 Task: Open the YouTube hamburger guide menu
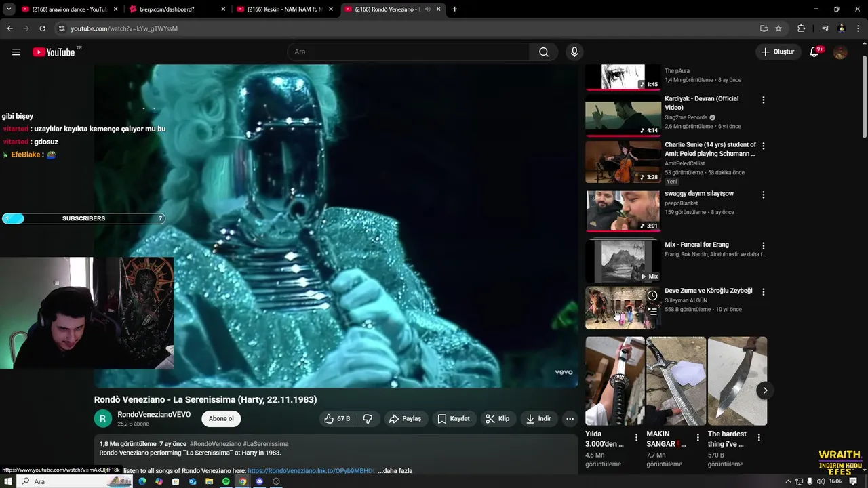16,52
